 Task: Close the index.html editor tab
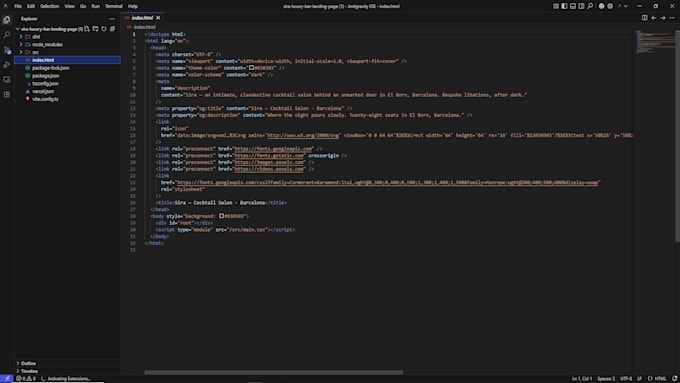point(158,18)
